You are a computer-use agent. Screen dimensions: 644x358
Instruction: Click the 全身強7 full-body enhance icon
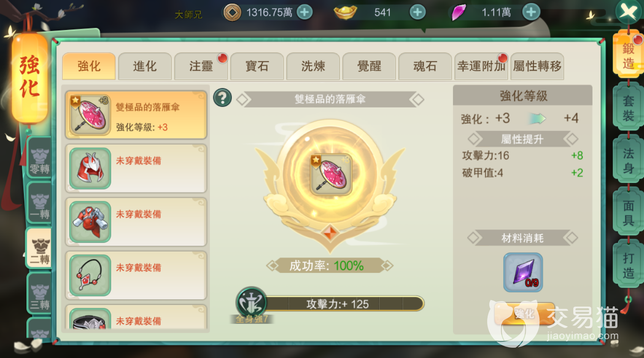[252, 305]
